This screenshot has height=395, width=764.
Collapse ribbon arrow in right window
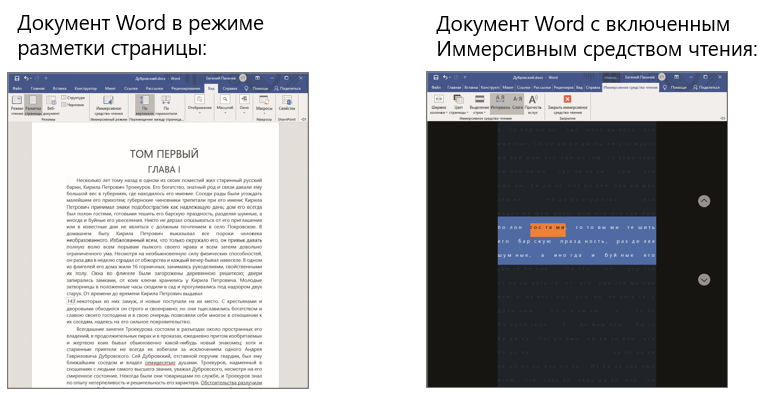coord(723,118)
